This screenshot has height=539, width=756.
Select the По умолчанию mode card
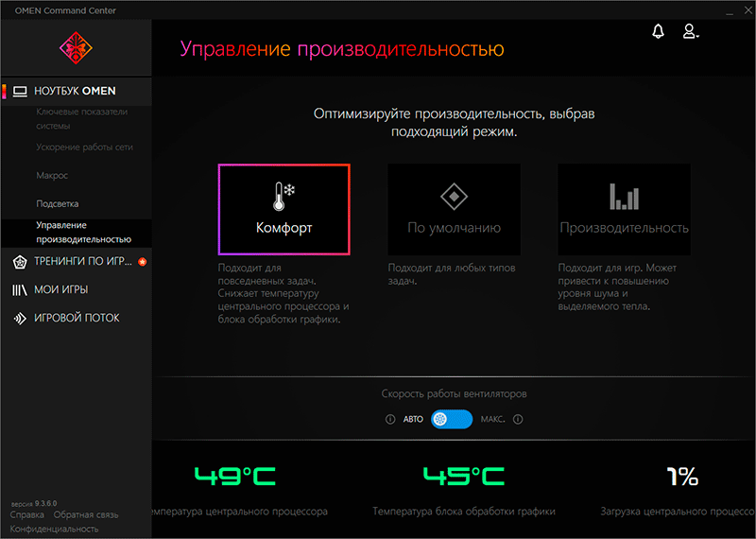point(454,209)
